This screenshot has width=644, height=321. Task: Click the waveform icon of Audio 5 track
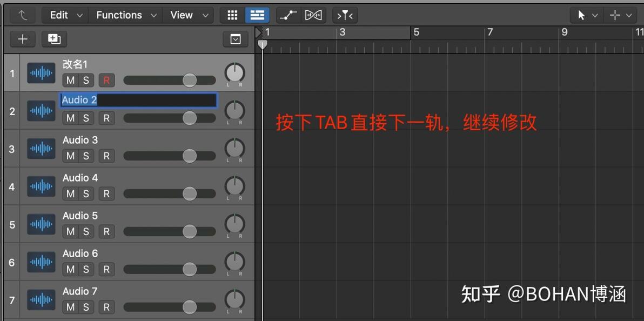pos(41,224)
